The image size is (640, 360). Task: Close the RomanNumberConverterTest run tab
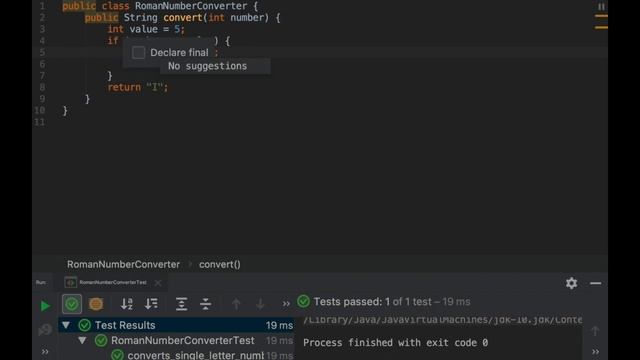(x=158, y=282)
